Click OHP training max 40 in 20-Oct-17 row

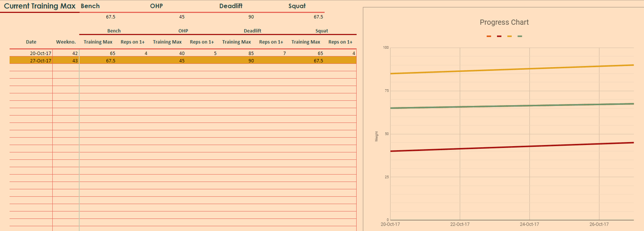coord(181,53)
